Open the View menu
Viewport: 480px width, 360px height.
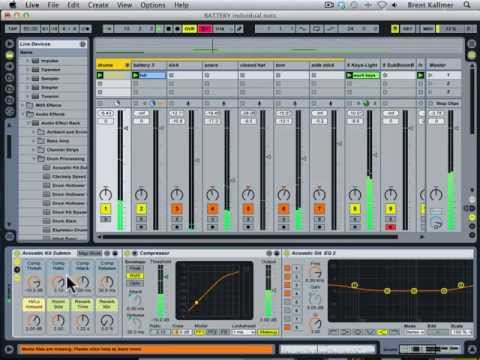coord(124,5)
